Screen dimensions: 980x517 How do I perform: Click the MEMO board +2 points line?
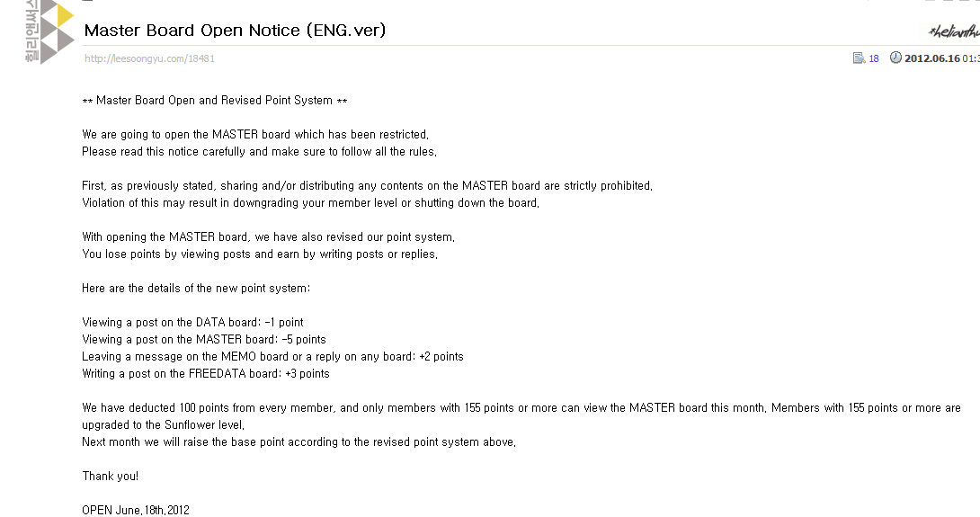(272, 356)
